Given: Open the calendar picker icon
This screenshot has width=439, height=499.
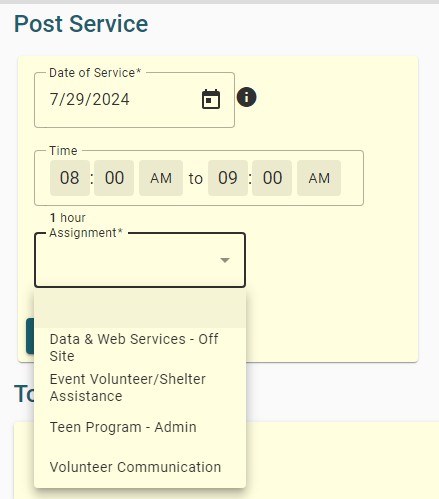Looking at the screenshot, I should tap(211, 99).
